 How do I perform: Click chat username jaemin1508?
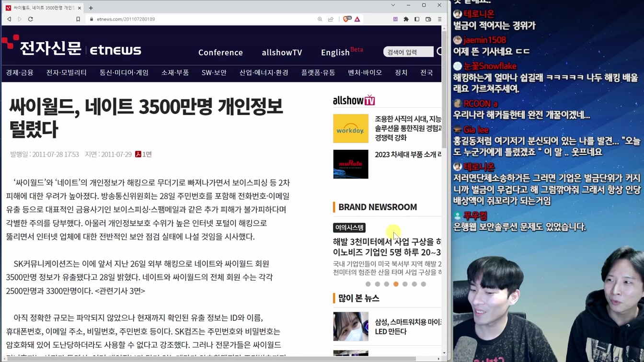[x=484, y=40]
